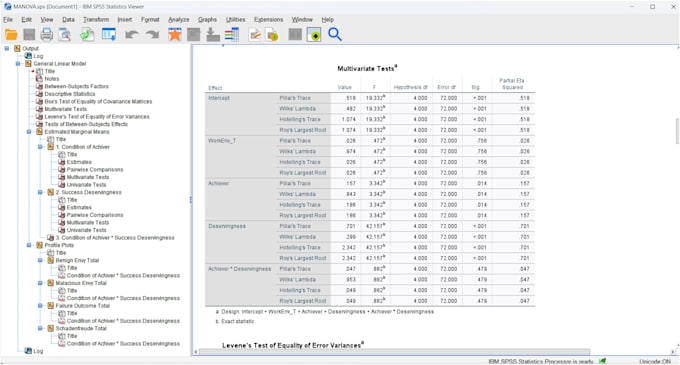Click the magnifying glass Search icon
The width and height of the screenshot is (680, 365).
click(x=335, y=34)
